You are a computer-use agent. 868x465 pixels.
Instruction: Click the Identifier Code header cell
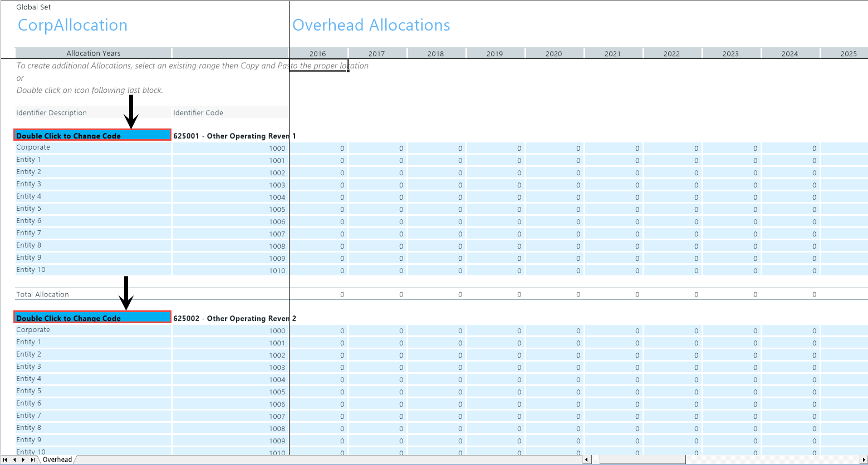[230, 112]
